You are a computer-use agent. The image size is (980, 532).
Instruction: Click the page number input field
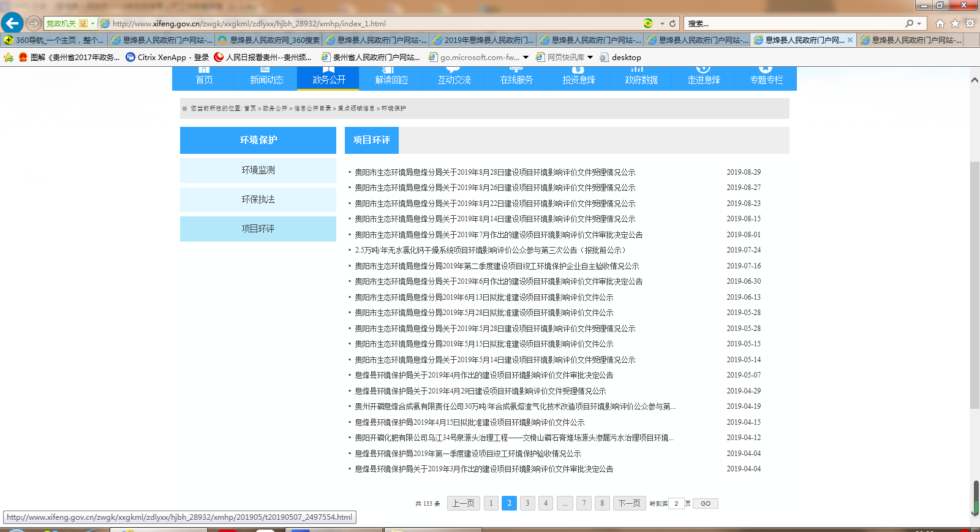[x=676, y=503]
